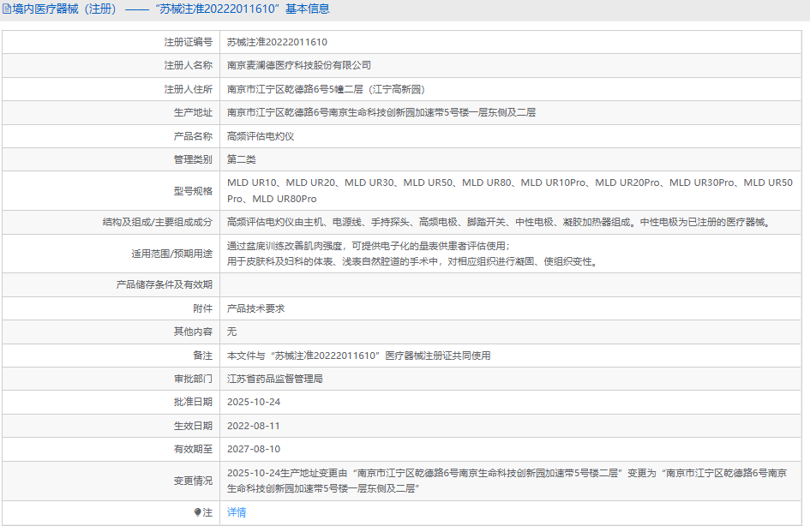Image resolution: width=810 pixels, height=532 pixels.
Task: Click the 适用范围/预期用途 label
Action: point(171,254)
